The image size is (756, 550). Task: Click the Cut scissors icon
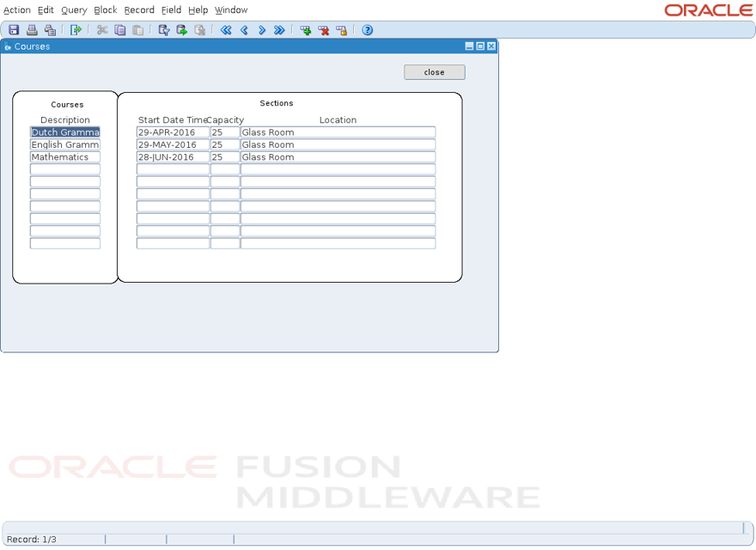[x=101, y=30]
